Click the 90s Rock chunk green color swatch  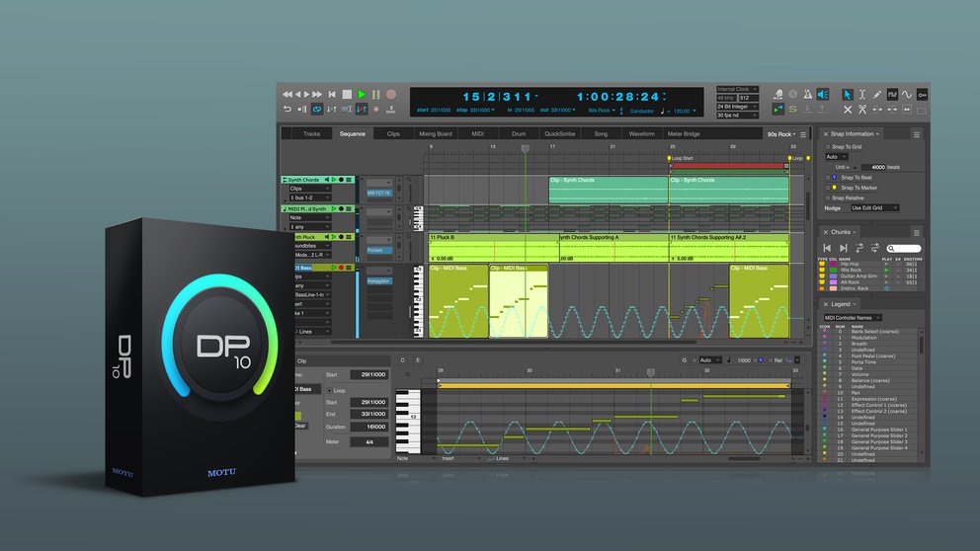pos(833,271)
